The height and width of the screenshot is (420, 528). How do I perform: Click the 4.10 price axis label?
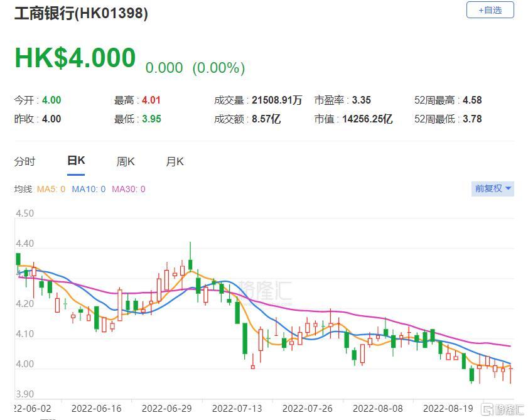pyautogui.click(x=25, y=334)
